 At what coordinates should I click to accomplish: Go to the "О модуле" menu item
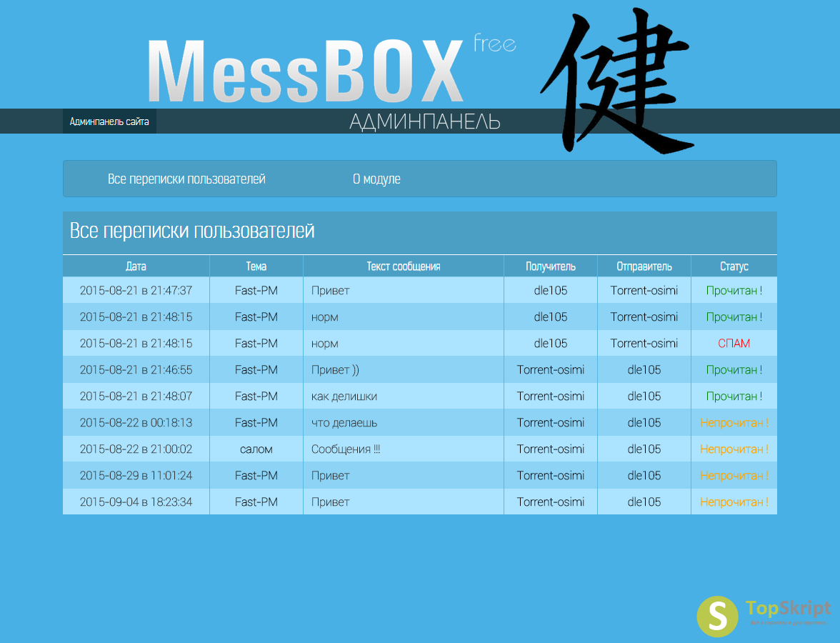click(x=376, y=179)
